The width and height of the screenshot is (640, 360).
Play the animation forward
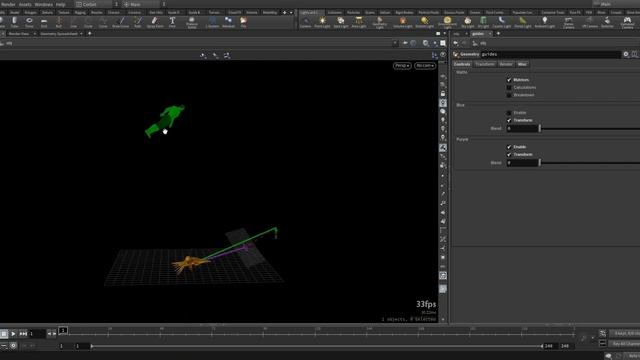[13, 334]
